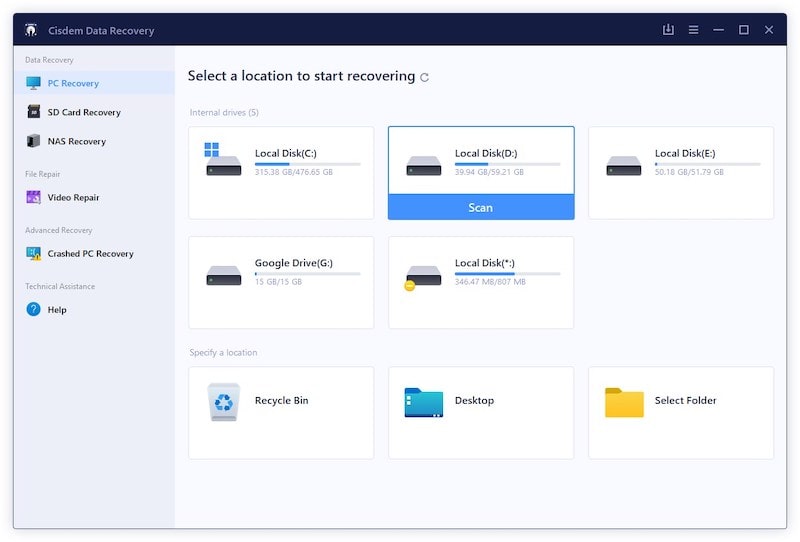
Task: Click the refresh icon beside the heading
Action: (x=425, y=77)
